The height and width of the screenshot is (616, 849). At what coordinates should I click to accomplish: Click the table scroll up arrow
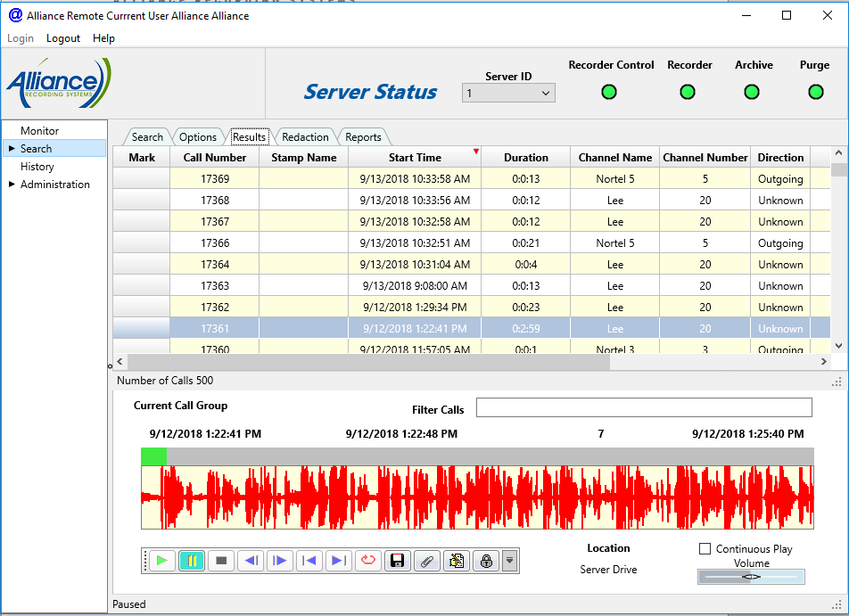click(x=838, y=153)
